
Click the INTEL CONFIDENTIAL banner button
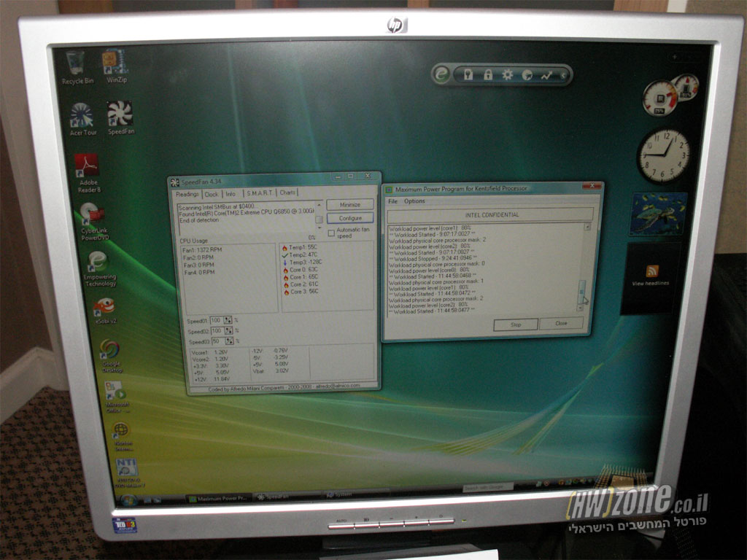tap(491, 215)
